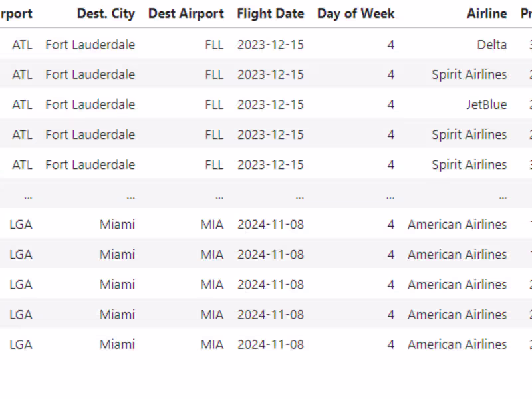
Task: Click the topmost Spirit Airlines cell
Action: coord(469,74)
